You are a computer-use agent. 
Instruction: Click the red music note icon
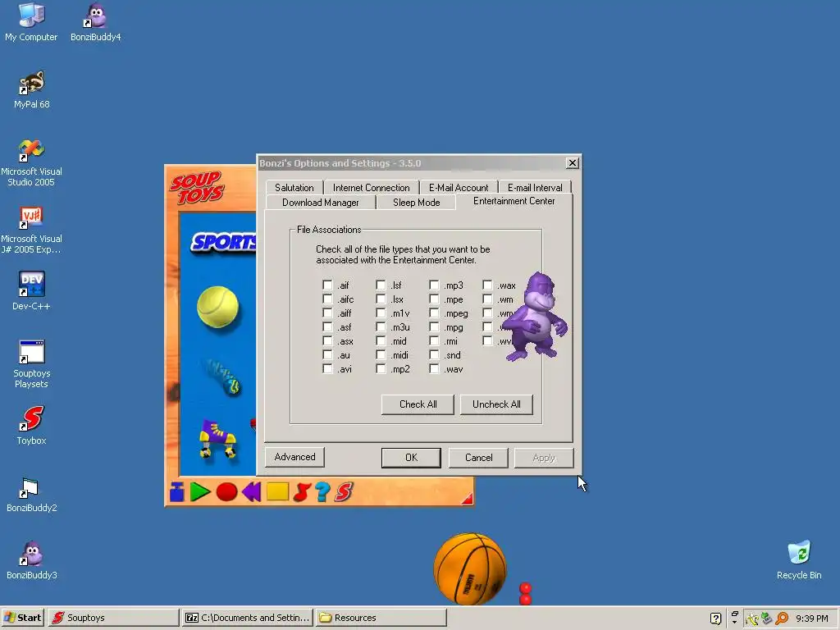[x=302, y=492]
